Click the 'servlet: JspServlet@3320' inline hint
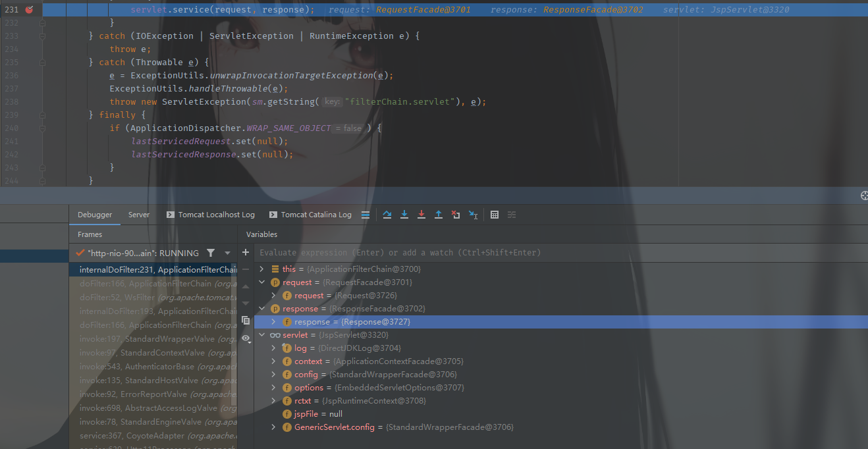This screenshot has height=449, width=868. 726,10
